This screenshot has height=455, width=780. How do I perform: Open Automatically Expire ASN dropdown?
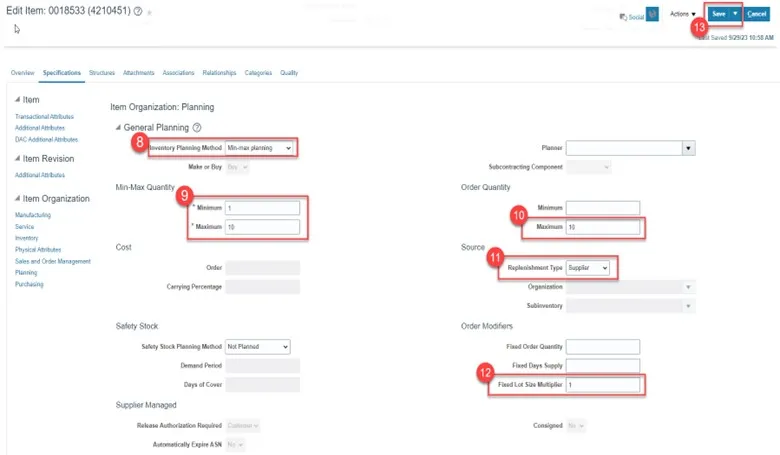[x=235, y=445]
